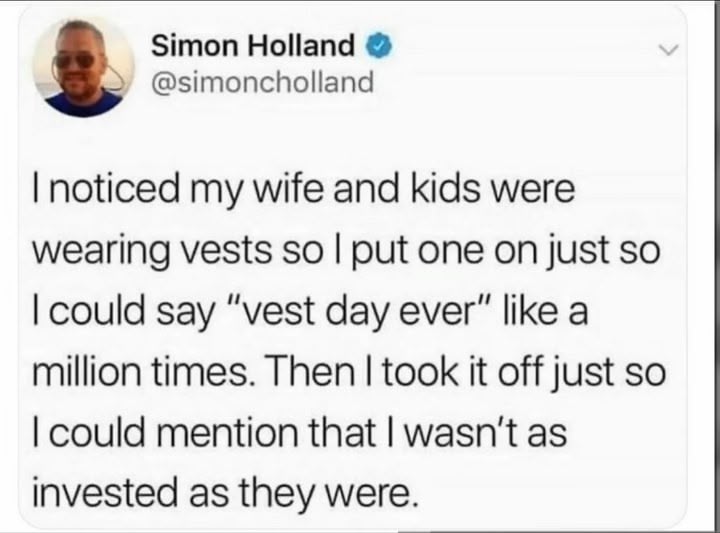Select the tweet line starting "I noticed my wife"

pos(304,191)
